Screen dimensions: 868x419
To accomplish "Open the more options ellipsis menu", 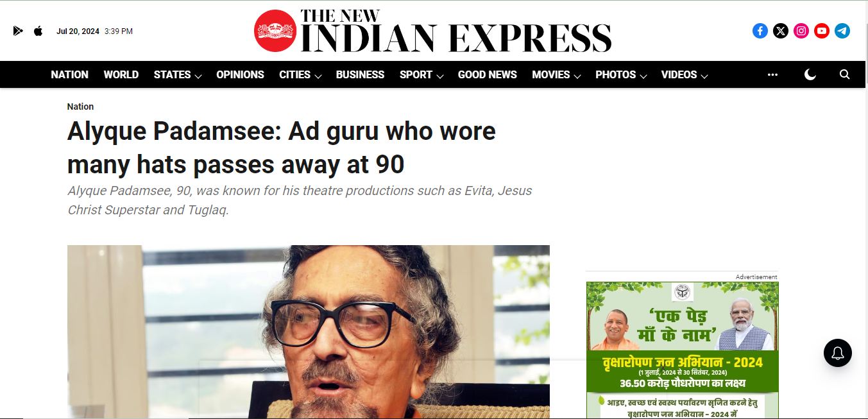I will coord(772,74).
